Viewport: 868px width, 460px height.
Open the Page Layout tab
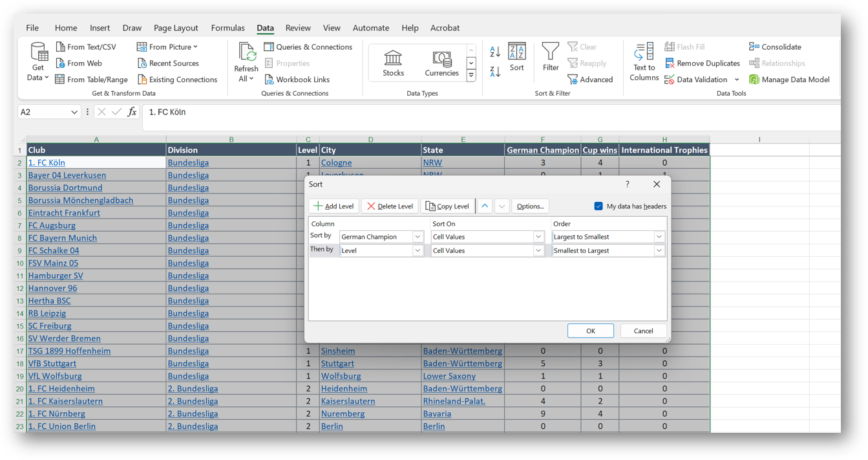[176, 28]
